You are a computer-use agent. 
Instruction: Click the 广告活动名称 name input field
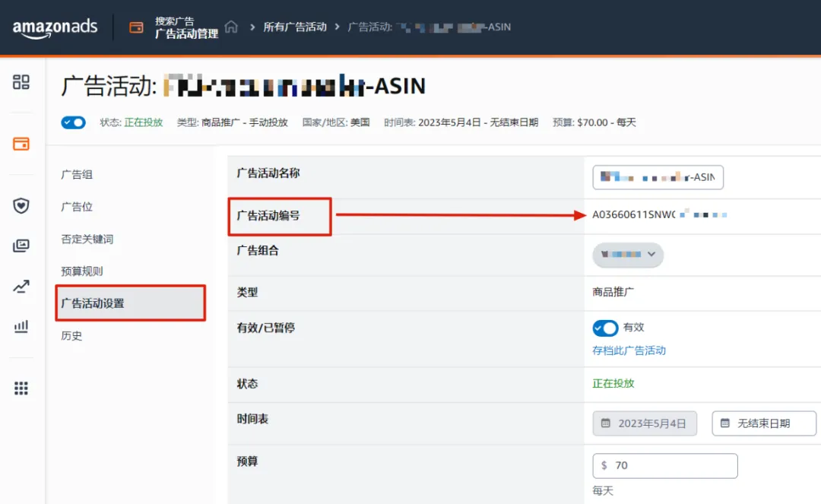[658, 177]
